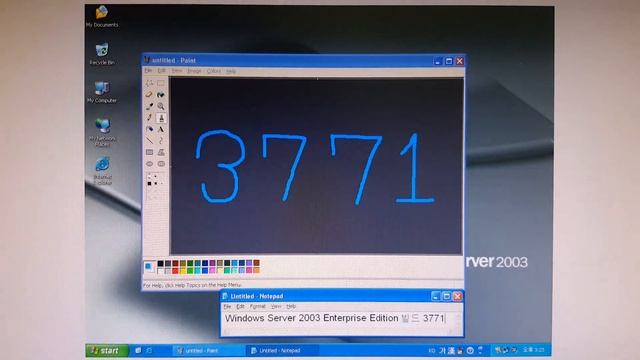
Task: Select the Polygon tool in Paint
Action: (161, 152)
